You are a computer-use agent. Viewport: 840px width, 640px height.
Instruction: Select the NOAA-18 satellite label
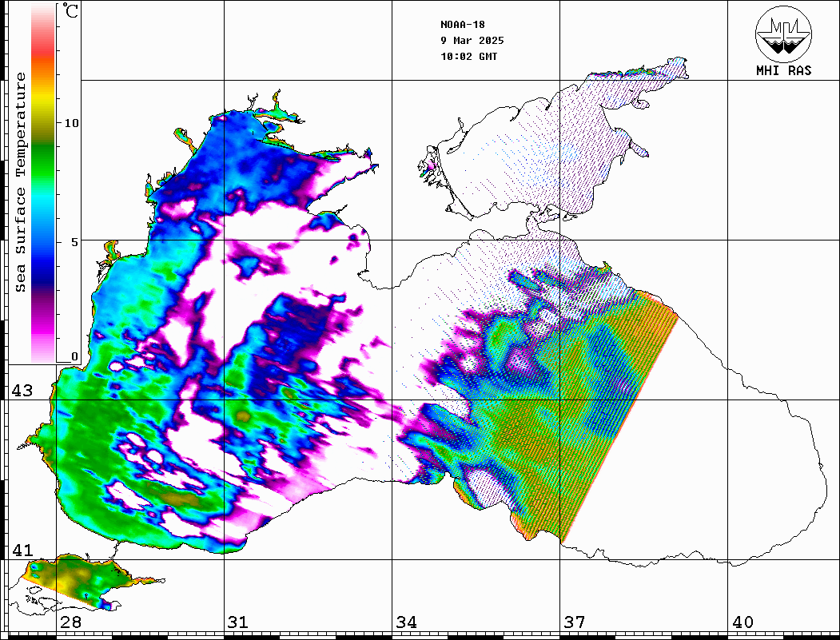[x=463, y=25]
